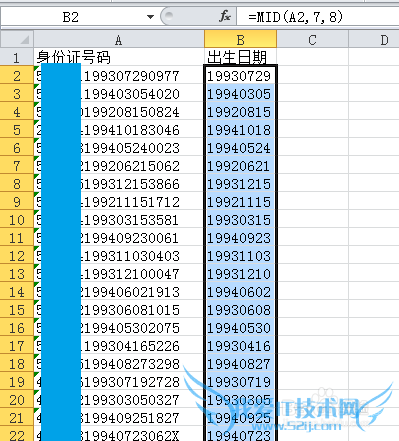Select row 1 header
This screenshot has width=399, height=441.
coord(17,57)
